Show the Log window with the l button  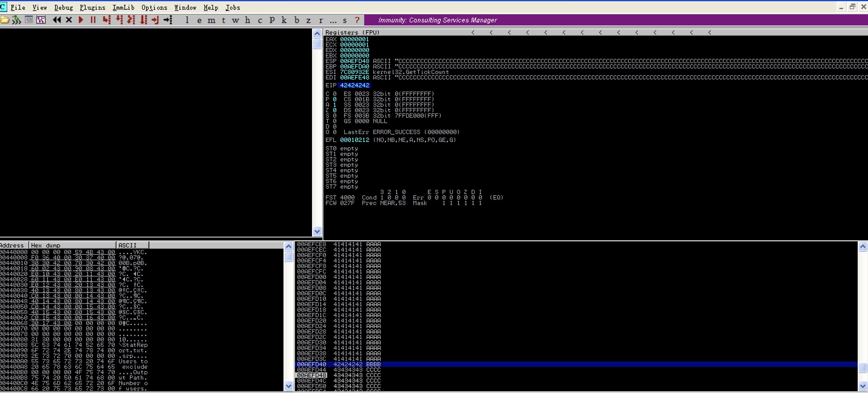click(187, 20)
